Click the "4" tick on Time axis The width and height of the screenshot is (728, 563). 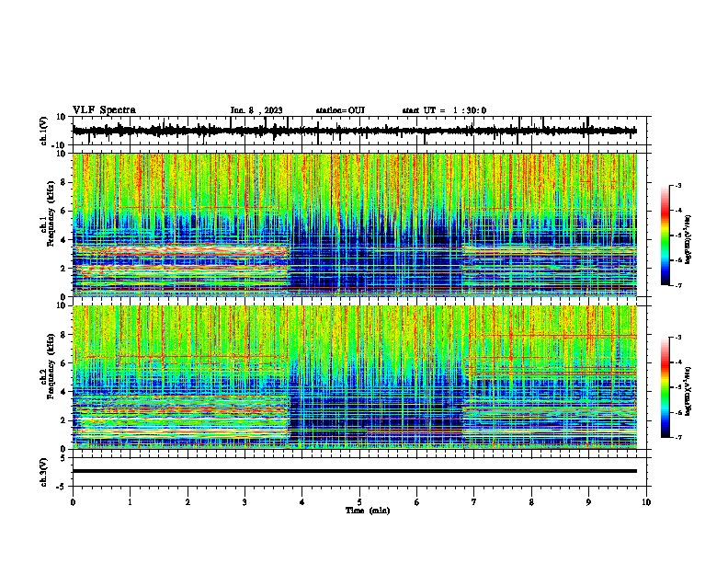(x=302, y=502)
